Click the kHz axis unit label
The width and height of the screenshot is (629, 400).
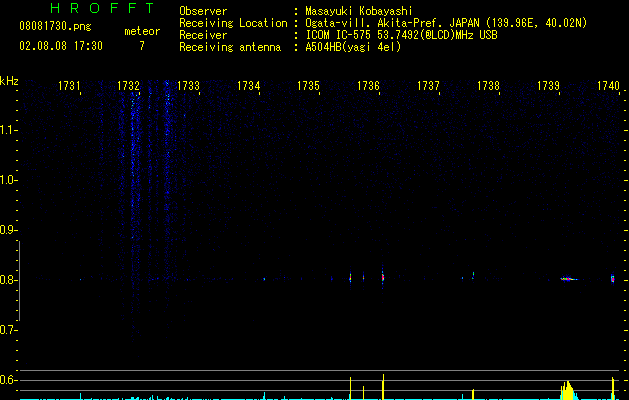(x=9, y=81)
